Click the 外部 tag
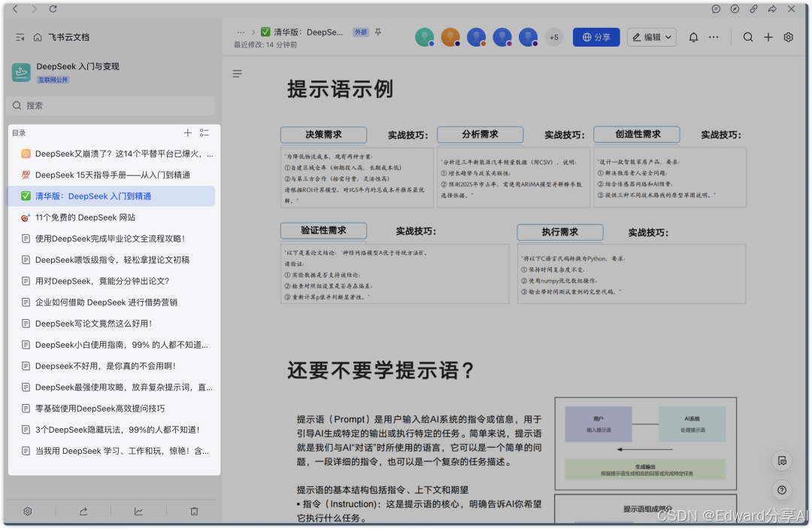 (360, 32)
